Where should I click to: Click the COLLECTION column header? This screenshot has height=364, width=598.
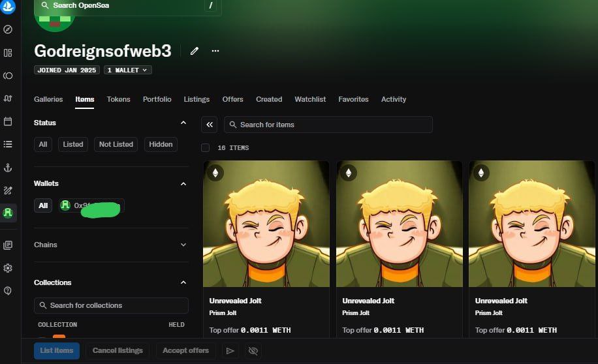57,325
